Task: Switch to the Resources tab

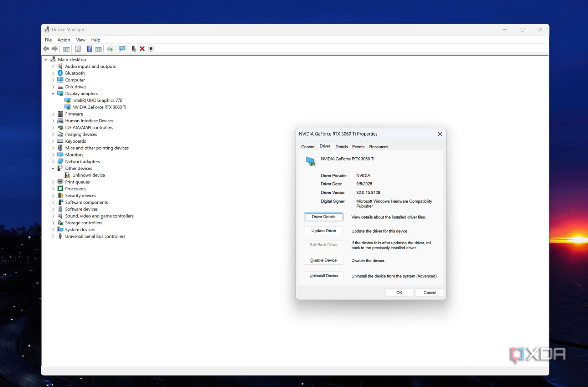Action: [378, 147]
